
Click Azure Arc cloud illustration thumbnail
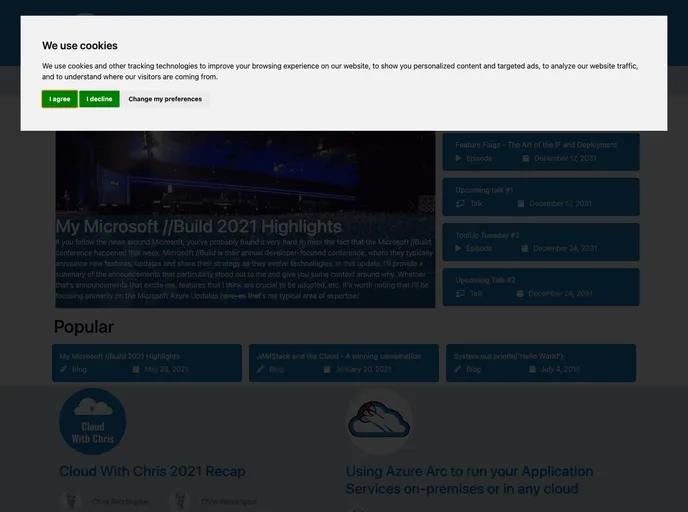379,421
